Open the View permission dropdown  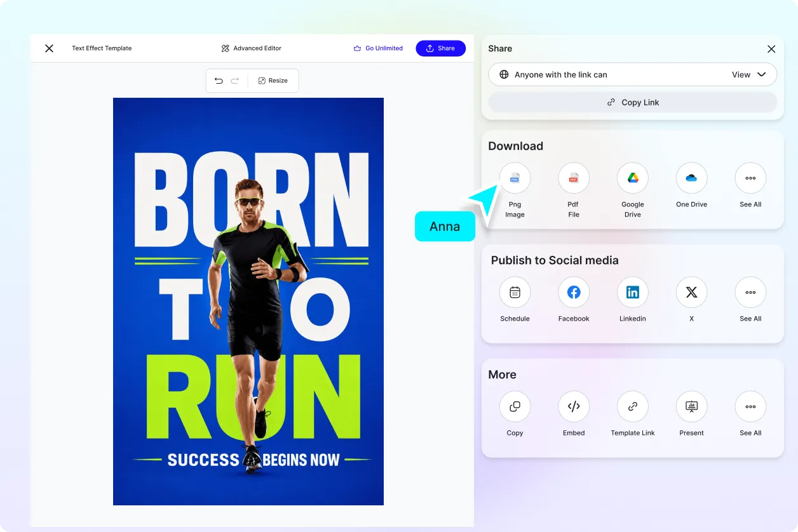[x=749, y=74]
